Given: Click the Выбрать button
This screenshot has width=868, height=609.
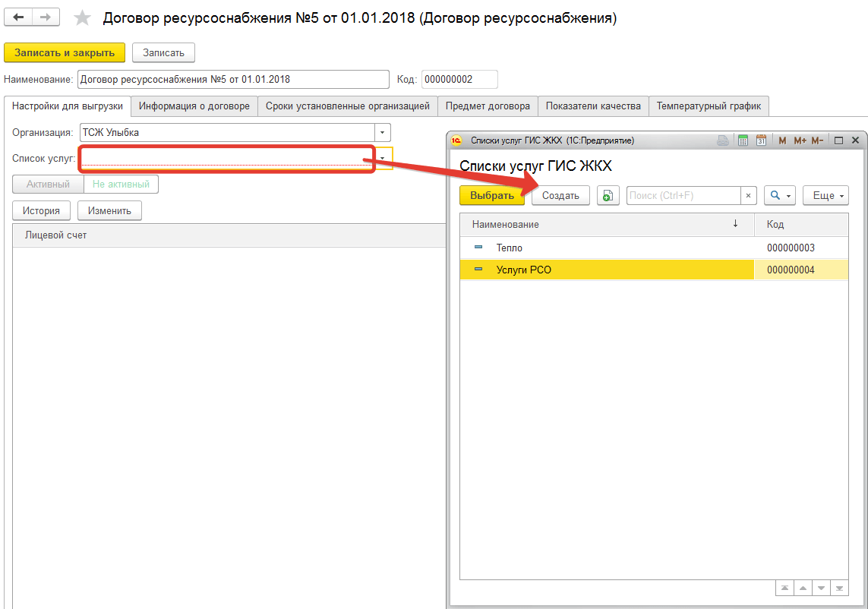Looking at the screenshot, I should pyautogui.click(x=492, y=195).
